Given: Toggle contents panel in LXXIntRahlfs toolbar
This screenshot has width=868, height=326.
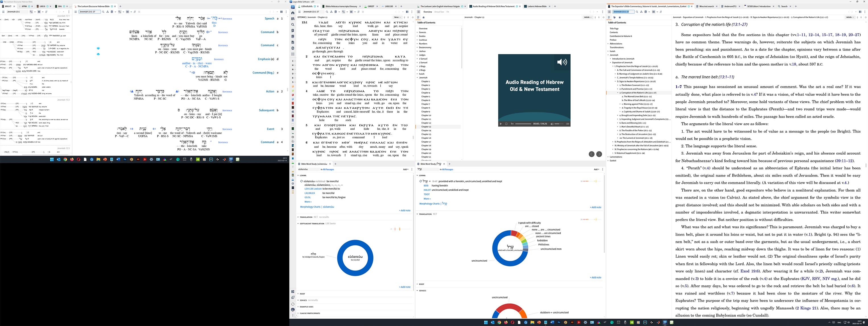Looking at the screenshot, I should (299, 12).
